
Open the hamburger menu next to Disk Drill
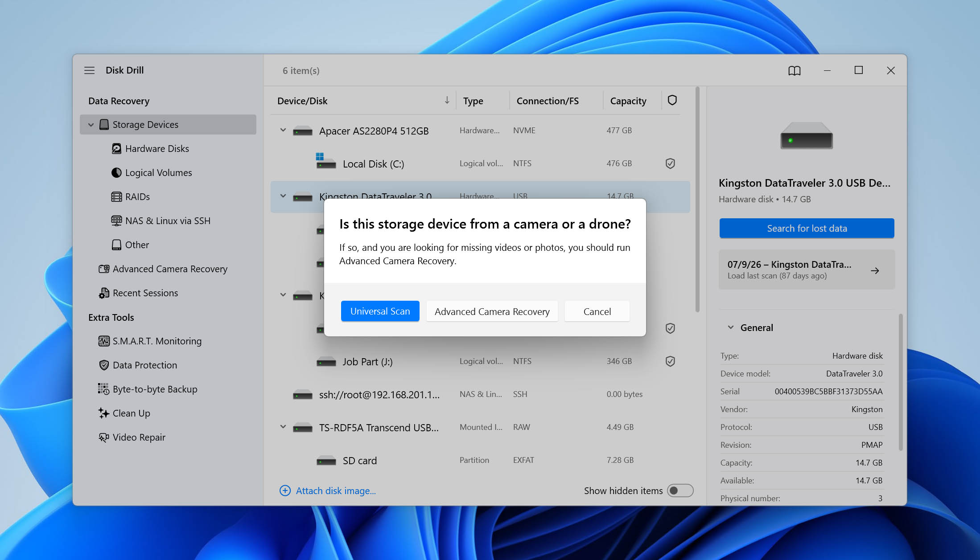click(89, 70)
